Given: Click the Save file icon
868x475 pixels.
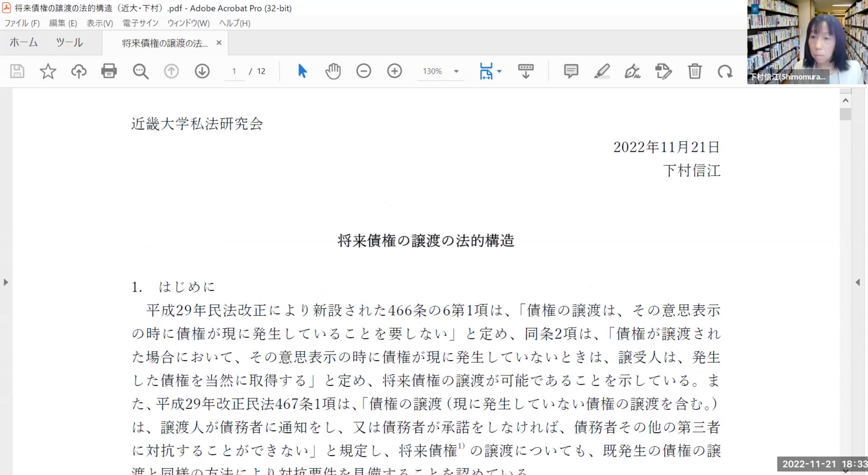Looking at the screenshot, I should (x=17, y=71).
